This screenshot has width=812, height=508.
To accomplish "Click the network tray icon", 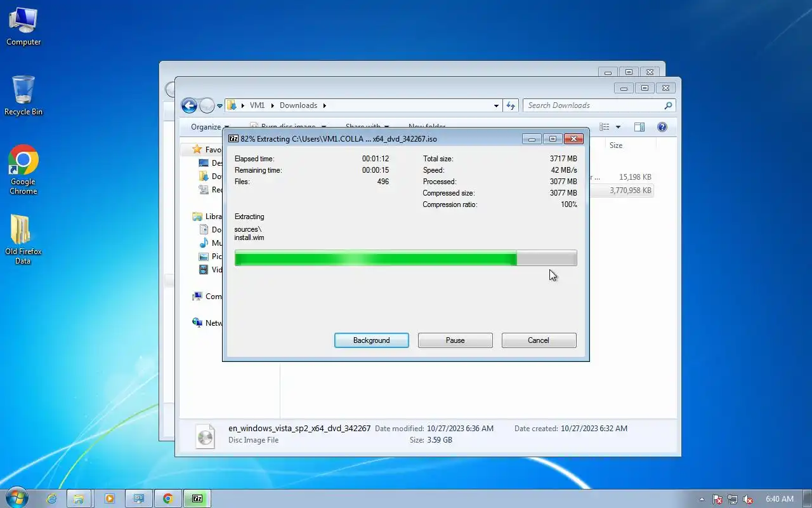I will coord(733,499).
